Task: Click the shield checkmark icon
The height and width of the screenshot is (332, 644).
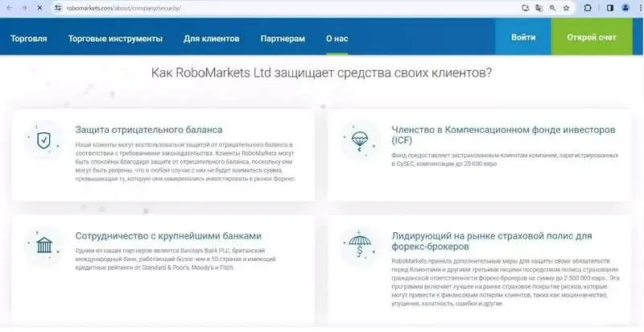Action: (x=43, y=141)
